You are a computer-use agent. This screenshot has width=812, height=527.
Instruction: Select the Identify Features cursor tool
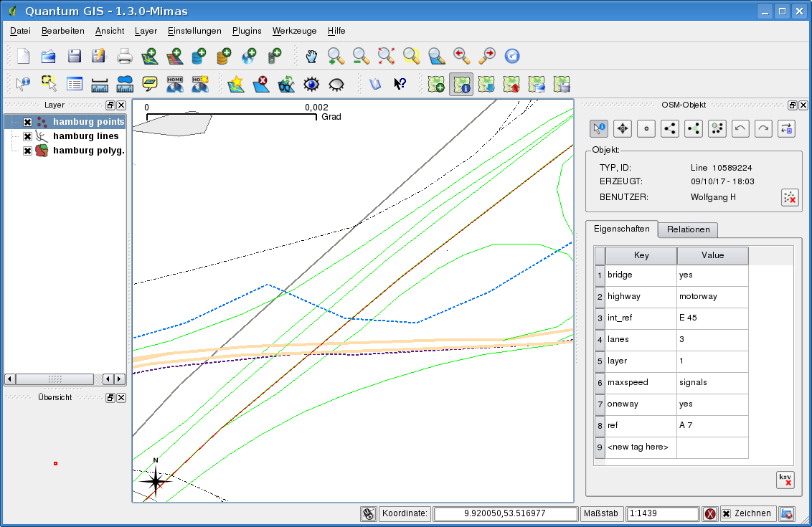coord(23,84)
